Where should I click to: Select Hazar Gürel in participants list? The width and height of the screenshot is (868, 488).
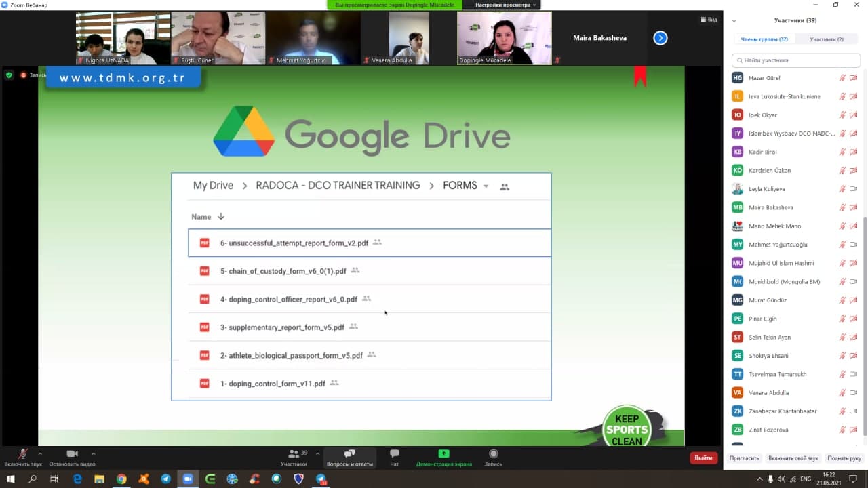tap(795, 78)
